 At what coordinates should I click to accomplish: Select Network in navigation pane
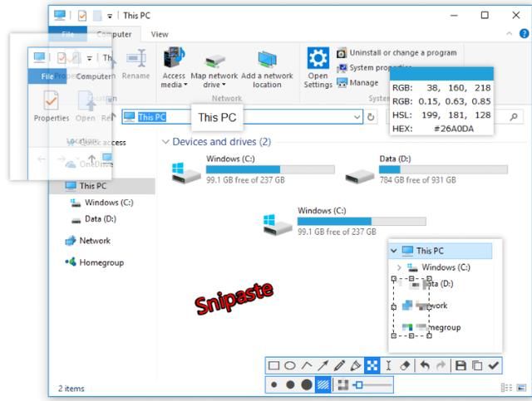(87, 241)
